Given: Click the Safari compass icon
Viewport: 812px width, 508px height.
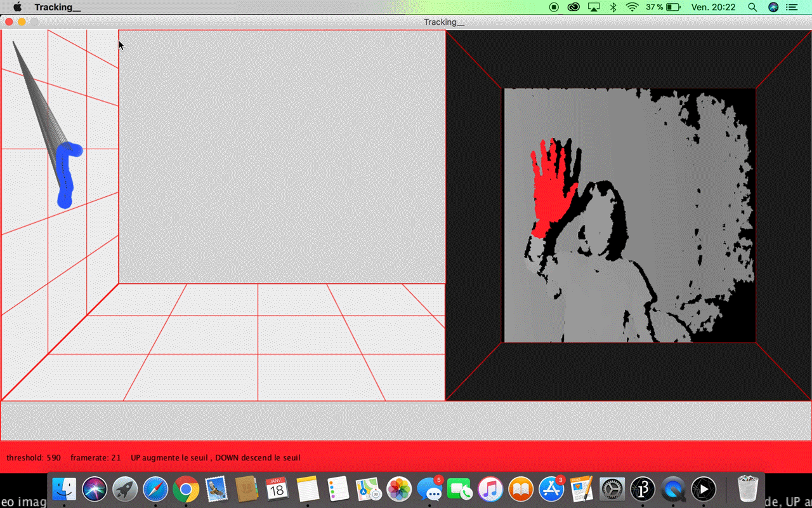Looking at the screenshot, I should pyautogui.click(x=155, y=490).
